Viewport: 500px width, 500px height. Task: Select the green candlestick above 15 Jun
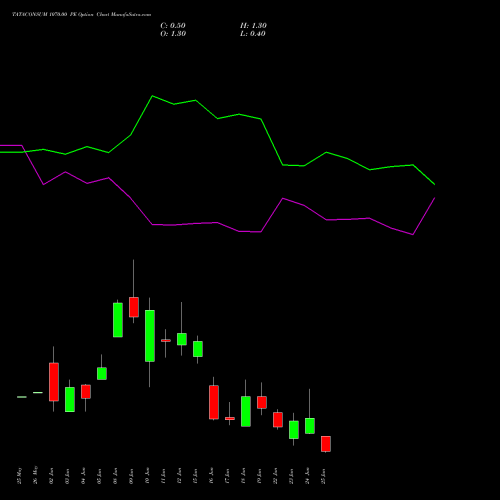pyautogui.click(x=198, y=349)
